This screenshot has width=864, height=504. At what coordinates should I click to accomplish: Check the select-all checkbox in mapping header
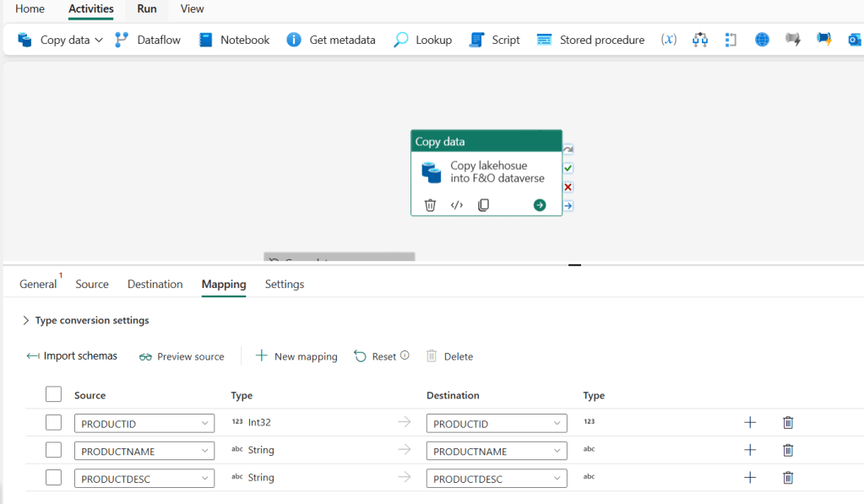pos(53,394)
